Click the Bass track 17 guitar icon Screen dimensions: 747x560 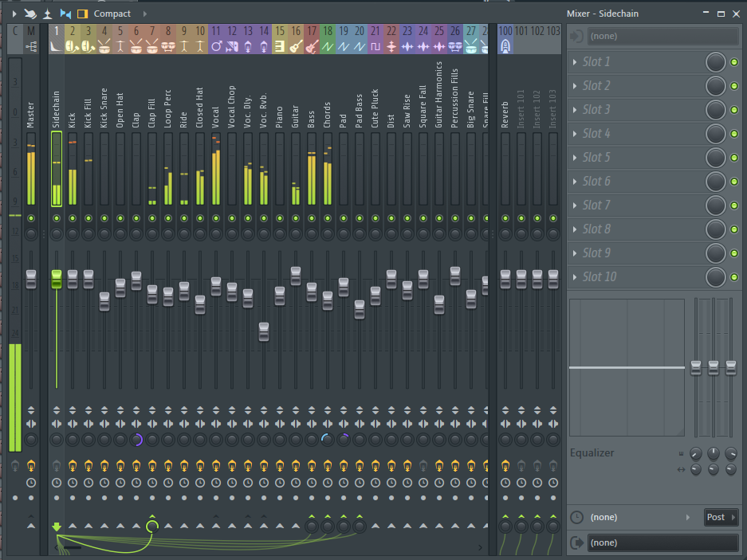click(x=312, y=46)
